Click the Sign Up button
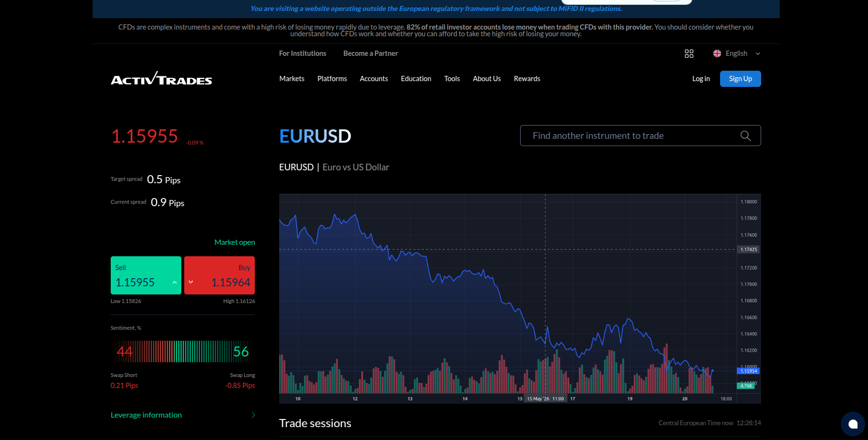The height and width of the screenshot is (440, 868). click(740, 79)
